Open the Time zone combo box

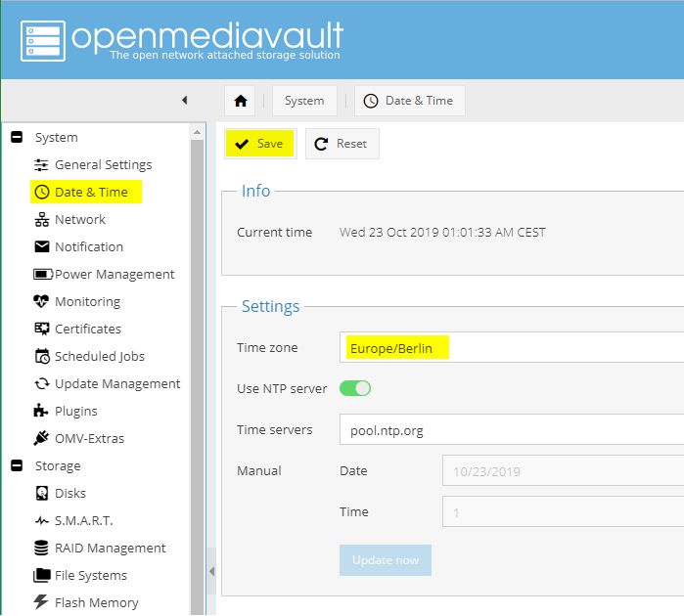tap(512, 347)
